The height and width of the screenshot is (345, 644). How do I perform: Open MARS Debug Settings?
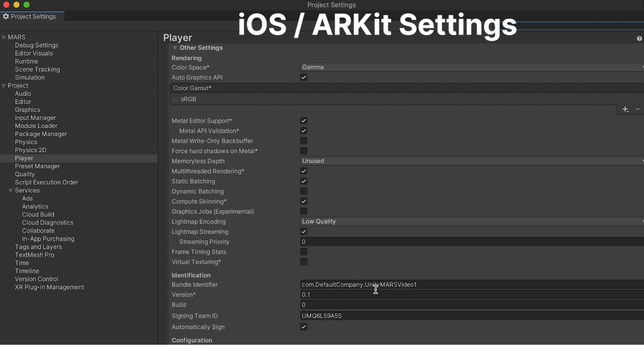[x=36, y=45]
